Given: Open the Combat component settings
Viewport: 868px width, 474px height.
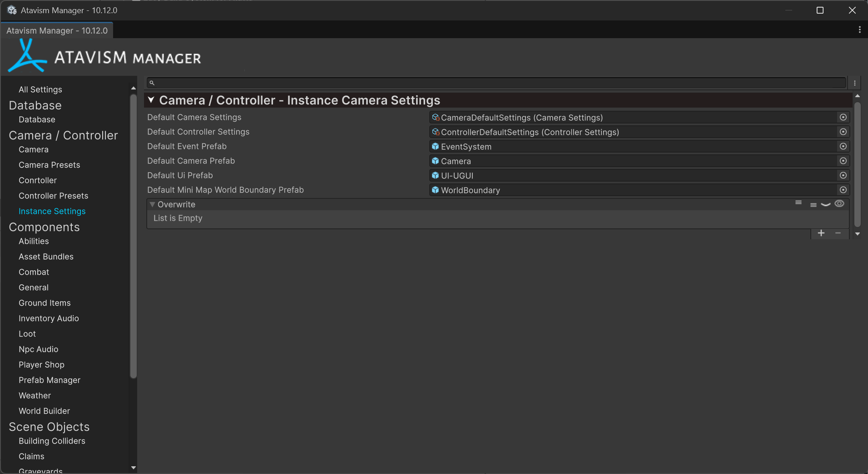Looking at the screenshot, I should tap(34, 272).
